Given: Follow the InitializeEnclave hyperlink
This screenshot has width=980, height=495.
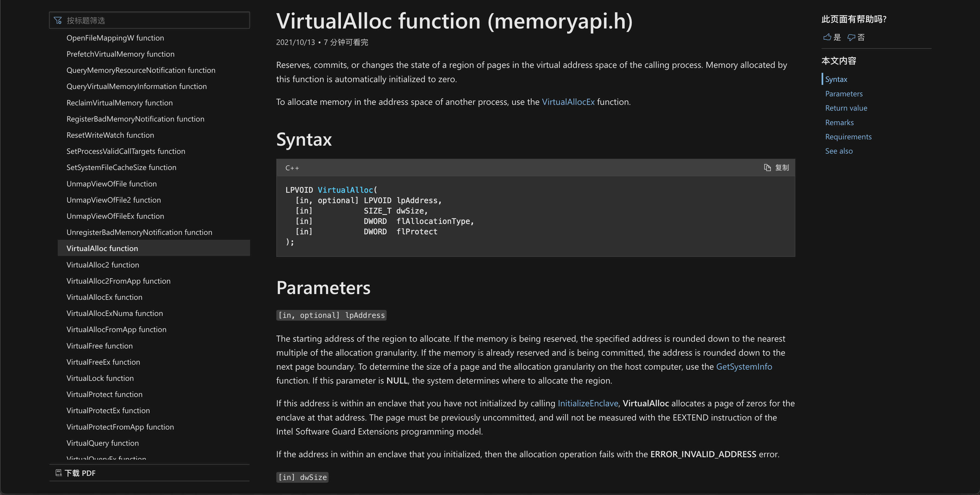Looking at the screenshot, I should 587,403.
